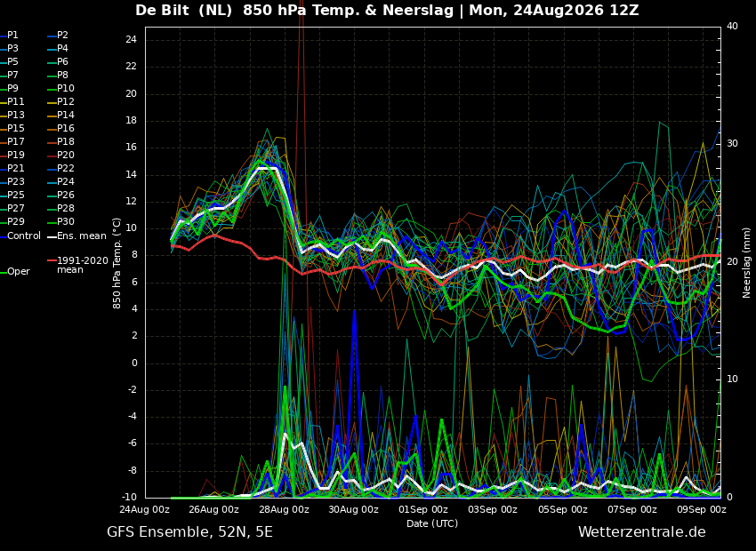Click the Wetterzentrale.de credit text

(642, 532)
